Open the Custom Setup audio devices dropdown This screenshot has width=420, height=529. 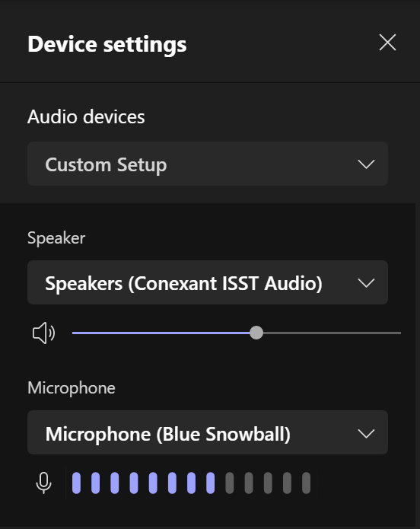point(208,164)
